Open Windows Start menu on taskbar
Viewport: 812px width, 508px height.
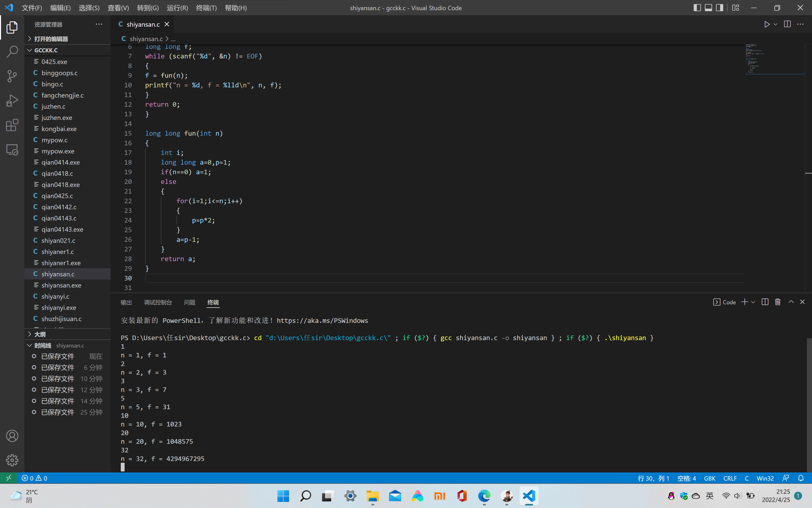(283, 496)
